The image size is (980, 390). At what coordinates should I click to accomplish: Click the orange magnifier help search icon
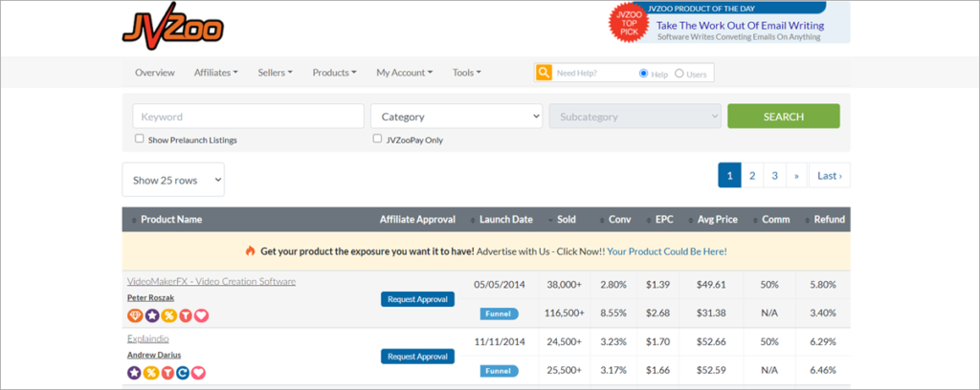tap(544, 73)
